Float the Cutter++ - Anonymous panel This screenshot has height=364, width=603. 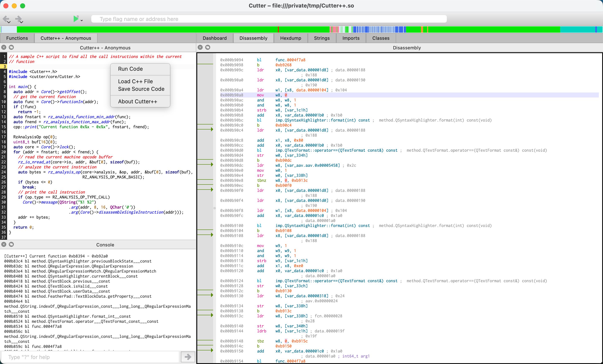pos(11,47)
